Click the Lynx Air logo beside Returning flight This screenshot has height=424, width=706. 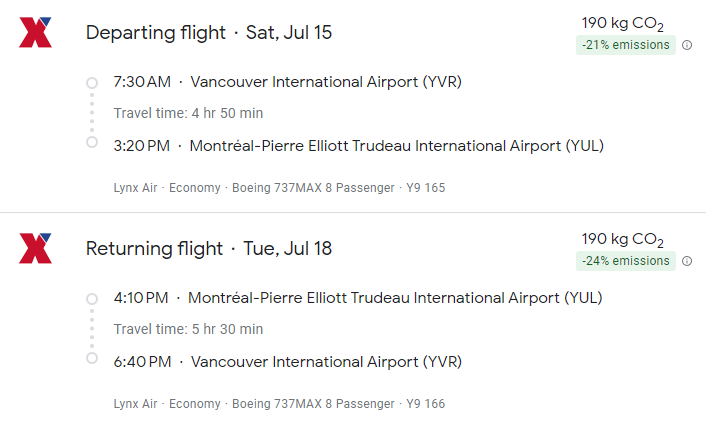tap(35, 249)
